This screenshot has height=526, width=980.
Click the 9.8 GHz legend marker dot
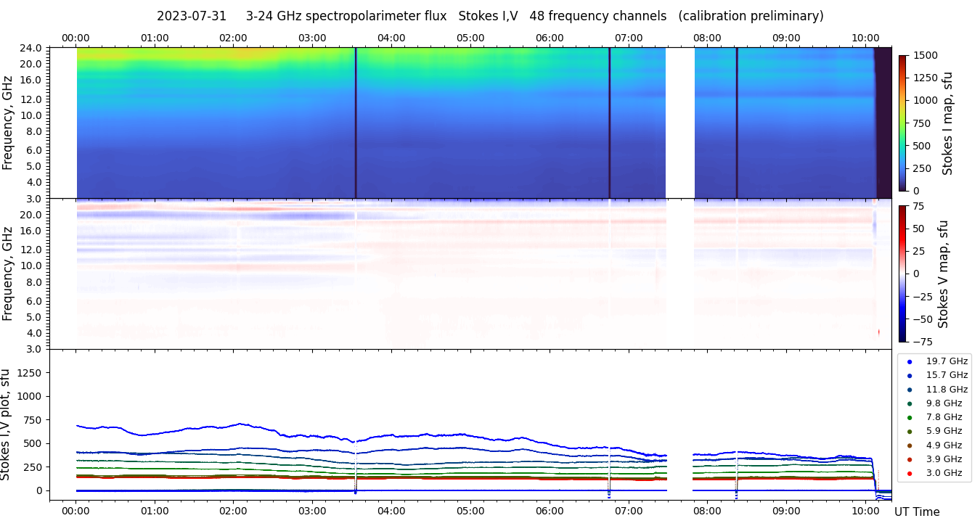coord(910,403)
